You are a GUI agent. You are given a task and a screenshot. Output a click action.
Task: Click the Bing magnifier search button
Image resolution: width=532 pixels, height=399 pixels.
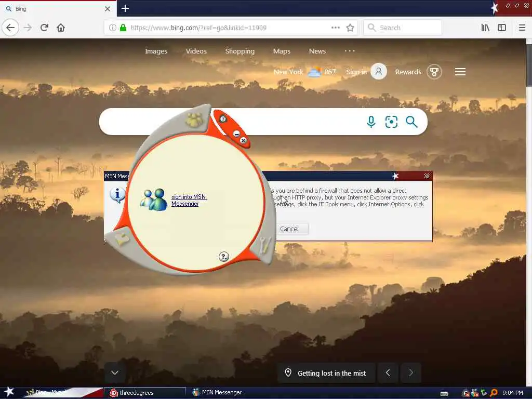point(411,122)
